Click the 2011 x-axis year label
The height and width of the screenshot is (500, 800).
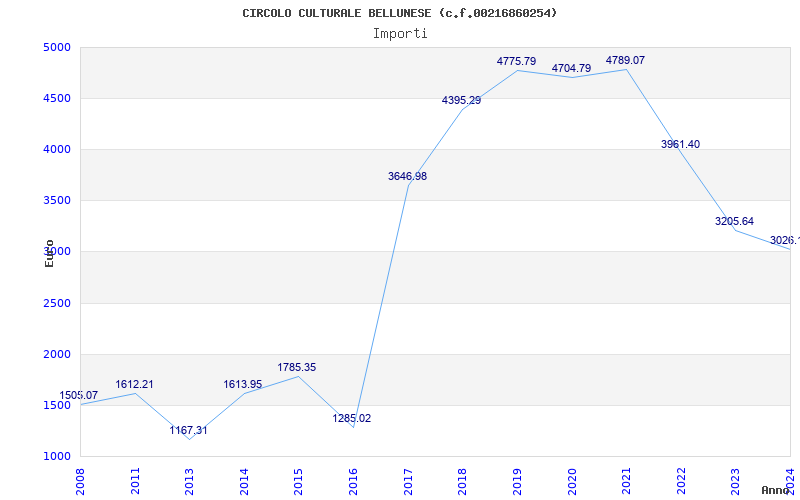[135, 481]
